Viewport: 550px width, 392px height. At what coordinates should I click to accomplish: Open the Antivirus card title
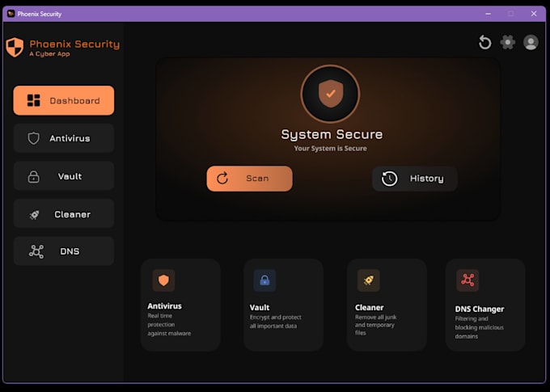[164, 306]
